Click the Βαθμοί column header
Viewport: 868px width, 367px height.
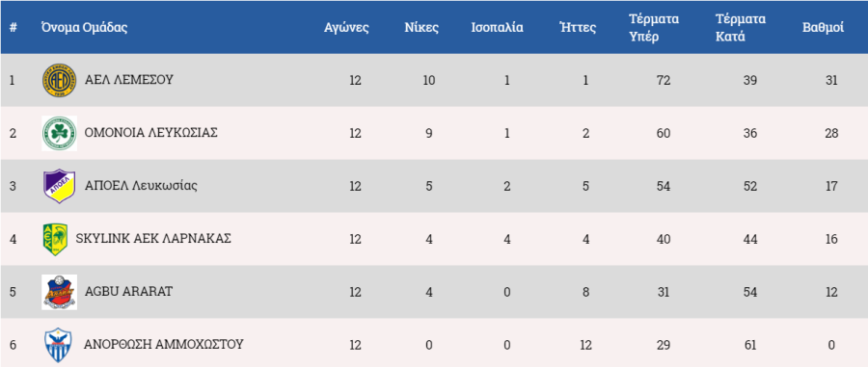pyautogui.click(x=824, y=28)
